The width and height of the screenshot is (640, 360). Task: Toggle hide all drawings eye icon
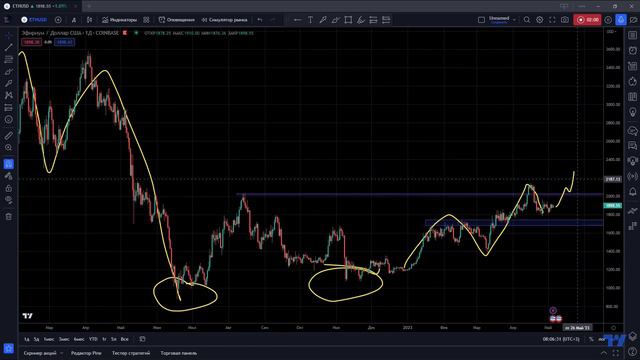tap(9, 200)
